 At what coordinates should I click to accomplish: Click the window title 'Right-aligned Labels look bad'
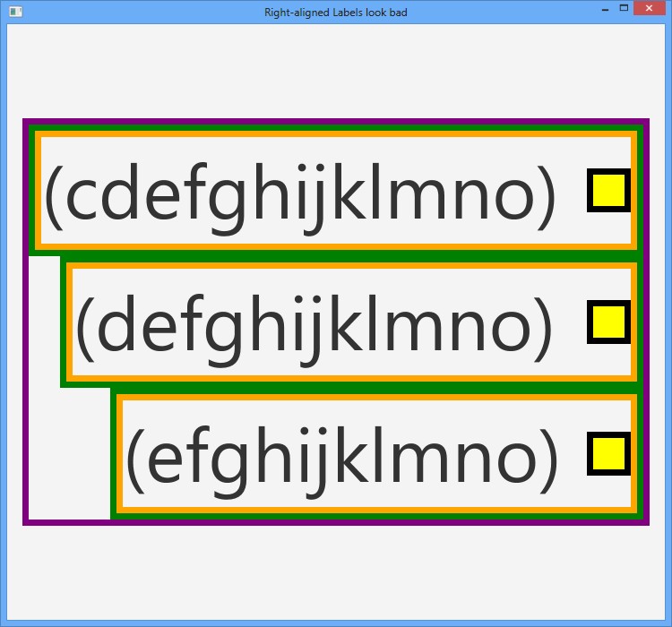(x=336, y=13)
